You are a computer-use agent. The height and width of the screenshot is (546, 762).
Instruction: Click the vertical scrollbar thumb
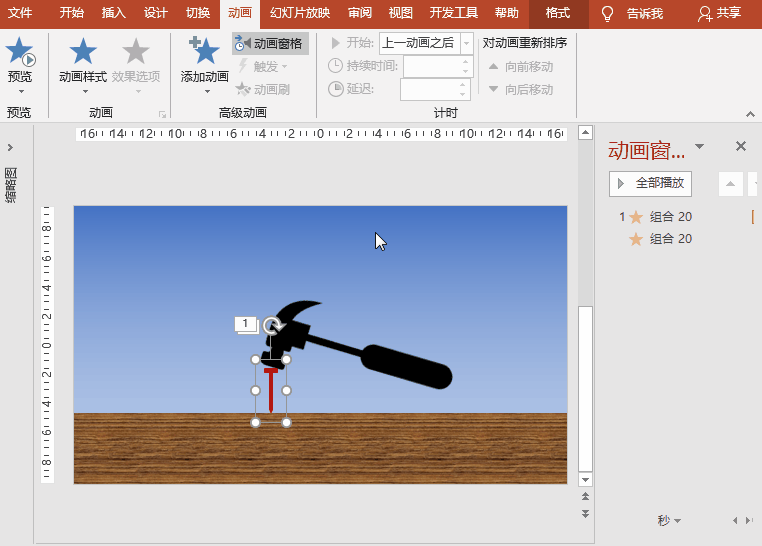point(586,389)
